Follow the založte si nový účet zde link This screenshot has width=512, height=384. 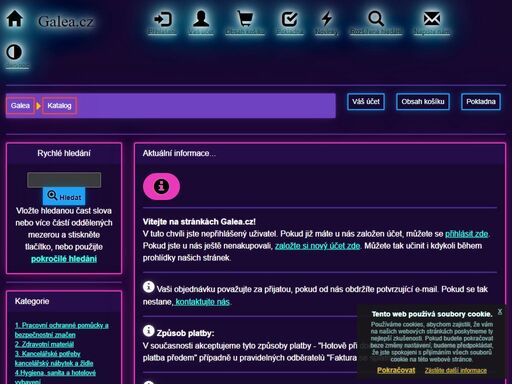[x=317, y=246]
